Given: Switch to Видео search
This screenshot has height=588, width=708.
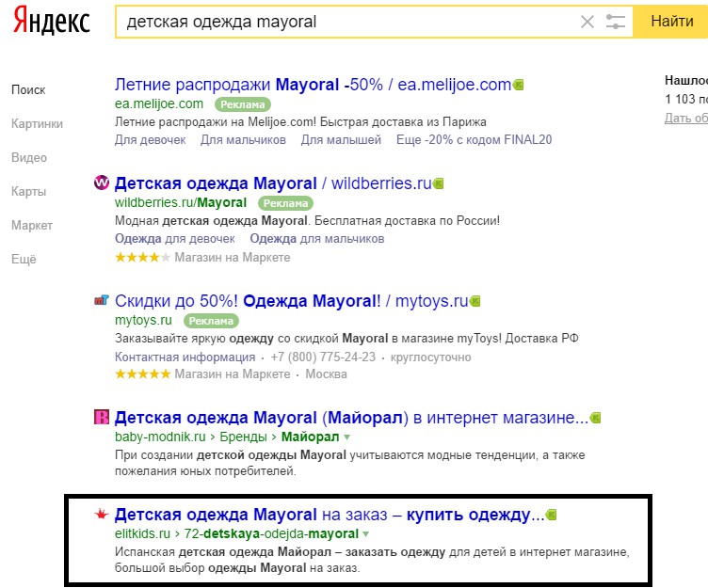Looking at the screenshot, I should (29, 157).
